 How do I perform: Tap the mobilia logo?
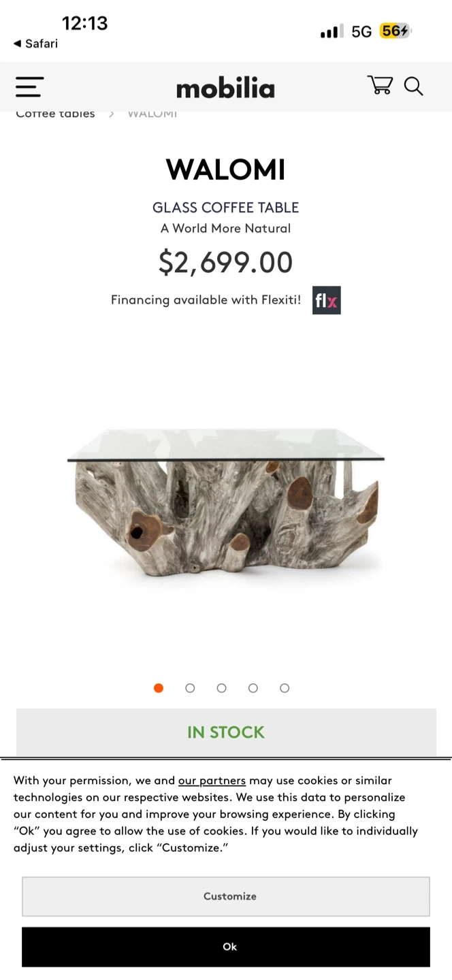225,88
